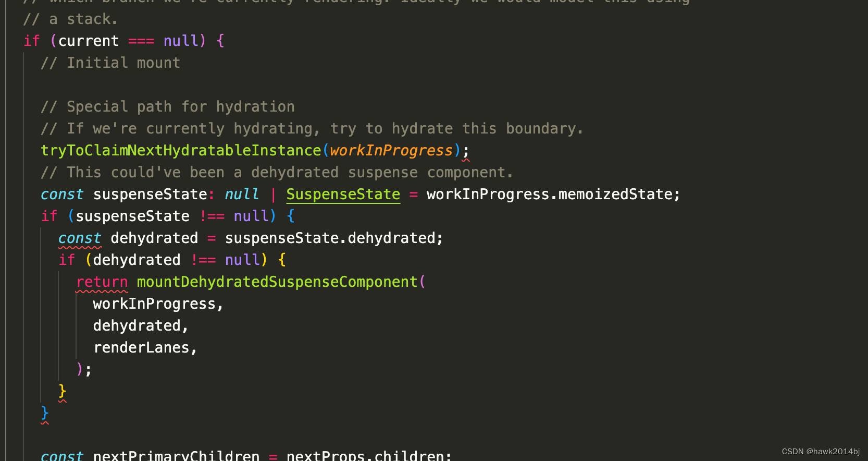Click the blue closing brace with squiggle
Screen dimensions: 868x461
[45, 414]
